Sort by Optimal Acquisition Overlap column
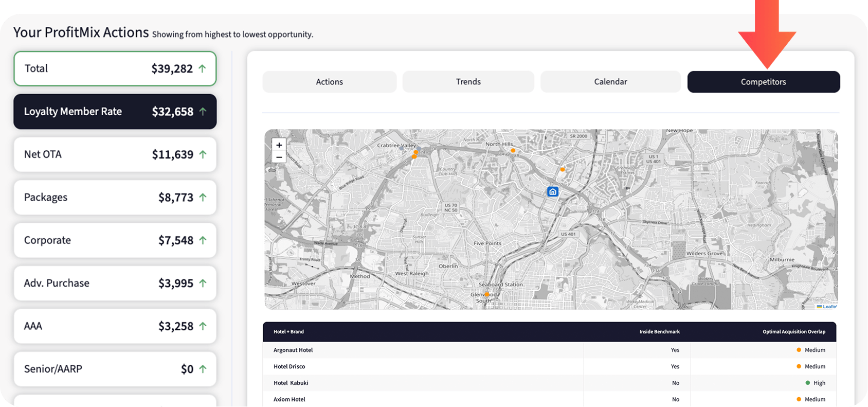This screenshot has height=407, width=868. [793, 332]
